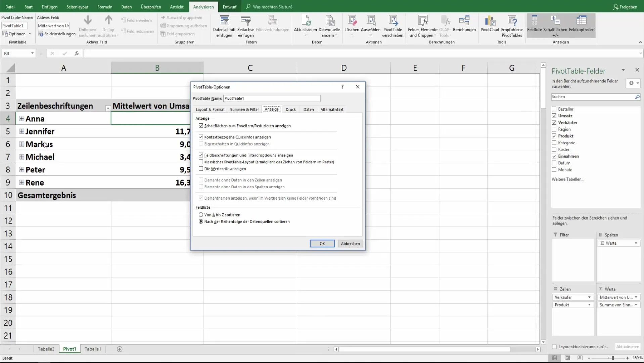Open Werte dropdown in Spalten area
Viewport: 644px width, 363px height.
click(x=636, y=243)
